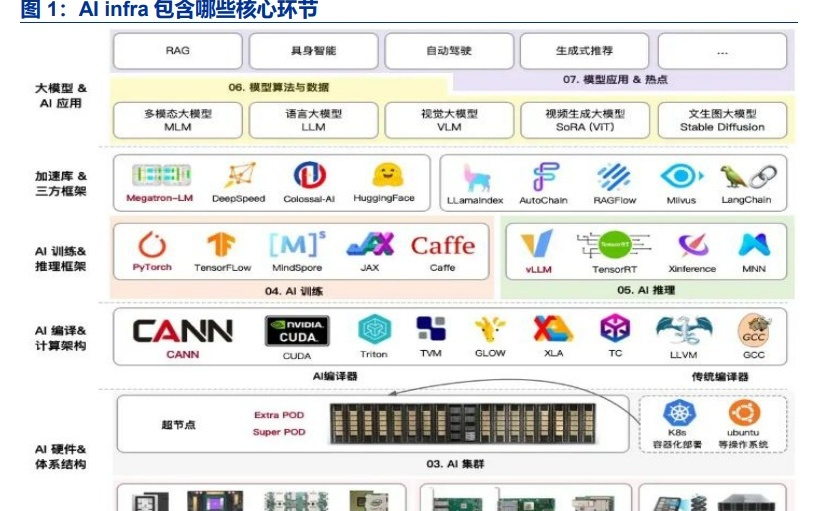Screen dimensions: 819x511
Task: Click the ubuntu orange logo
Action: (x=744, y=413)
